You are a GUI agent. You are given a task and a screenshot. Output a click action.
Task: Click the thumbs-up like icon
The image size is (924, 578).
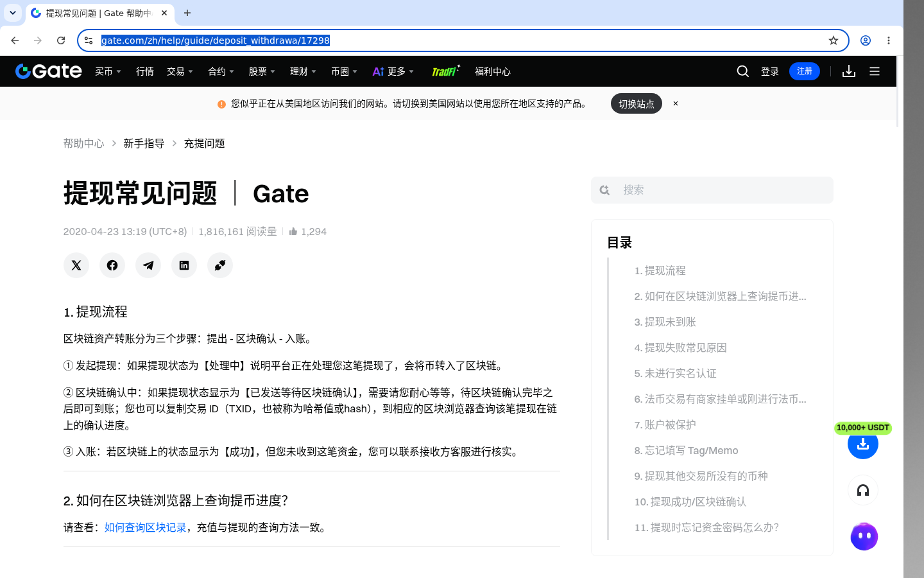pyautogui.click(x=293, y=231)
